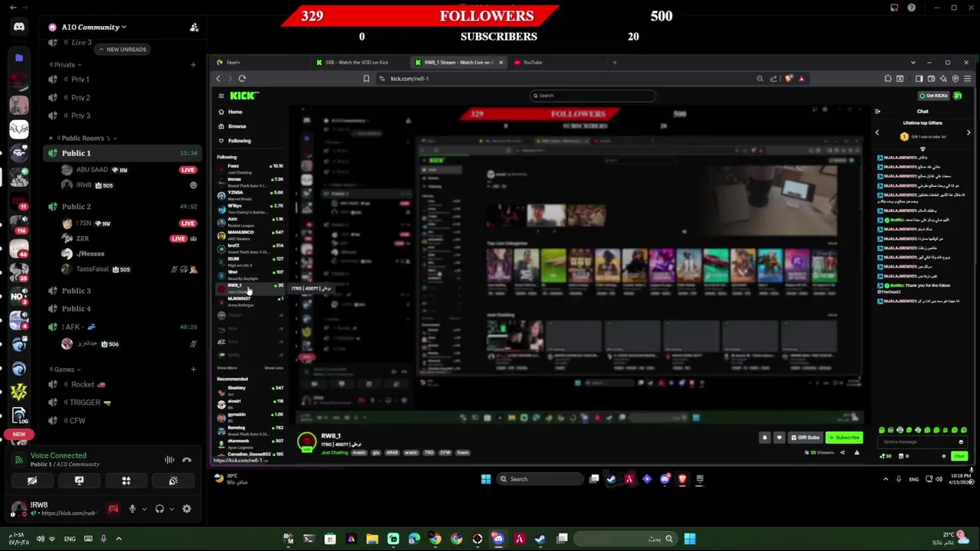Jump to NEW UNREADS in channel list
This screenshot has width=980, height=551.
pos(122,49)
